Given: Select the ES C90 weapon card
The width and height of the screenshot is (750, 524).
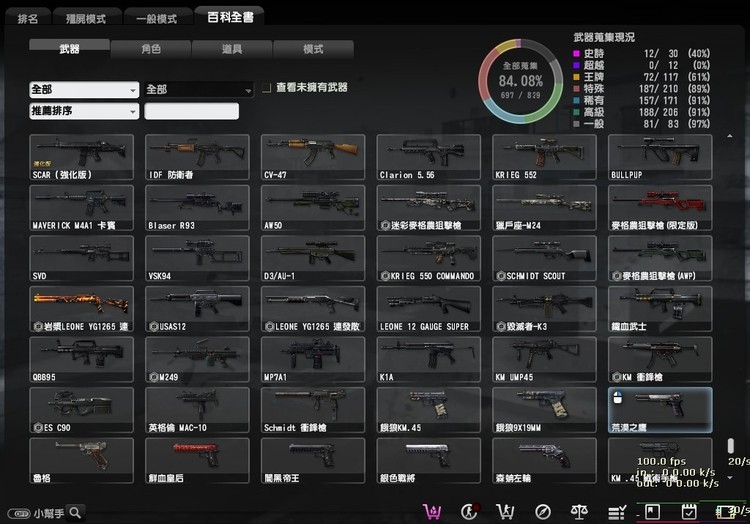Looking at the screenshot, I should point(81,411).
